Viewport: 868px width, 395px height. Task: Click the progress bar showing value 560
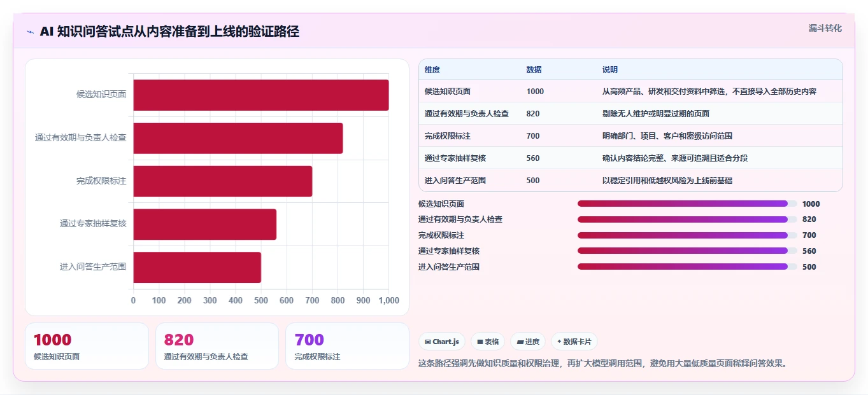687,251
